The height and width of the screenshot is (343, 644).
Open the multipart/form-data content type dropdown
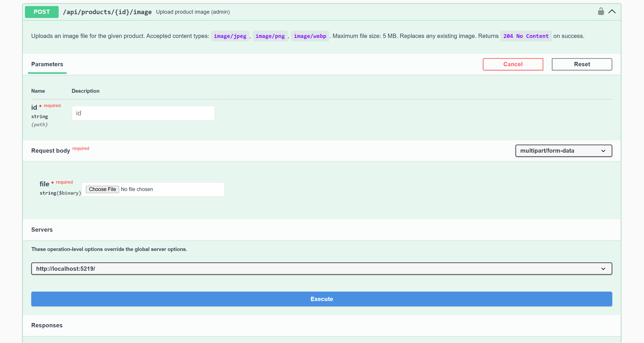pyautogui.click(x=564, y=151)
